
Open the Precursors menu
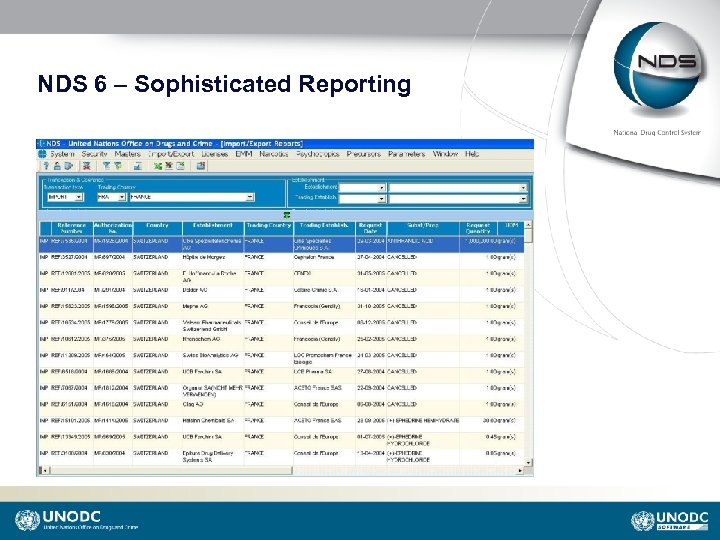coord(364,154)
